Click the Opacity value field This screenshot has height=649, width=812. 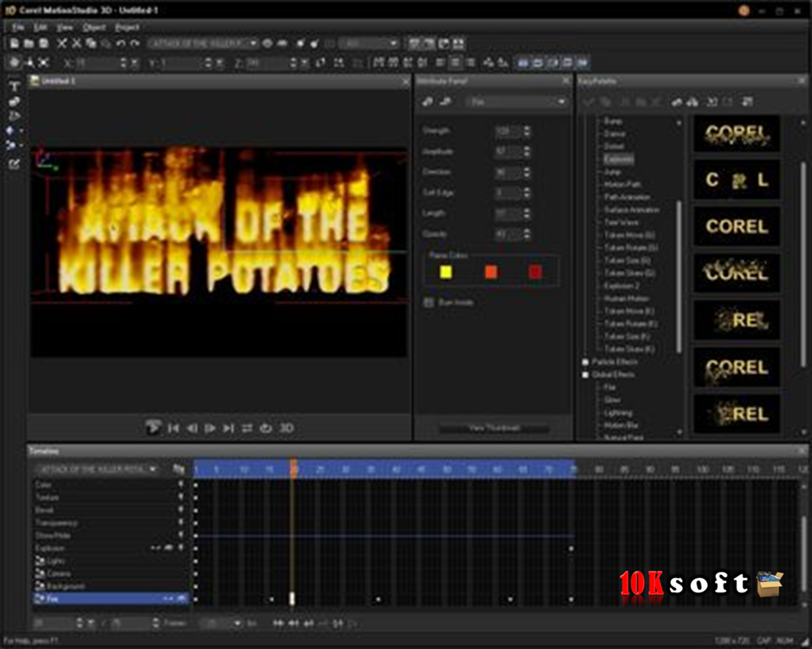pos(508,234)
